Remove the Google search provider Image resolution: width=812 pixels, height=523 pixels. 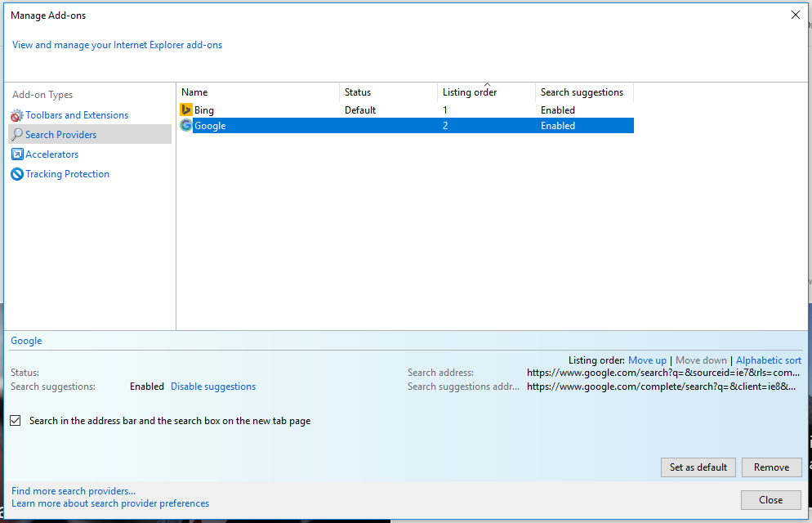(x=772, y=467)
